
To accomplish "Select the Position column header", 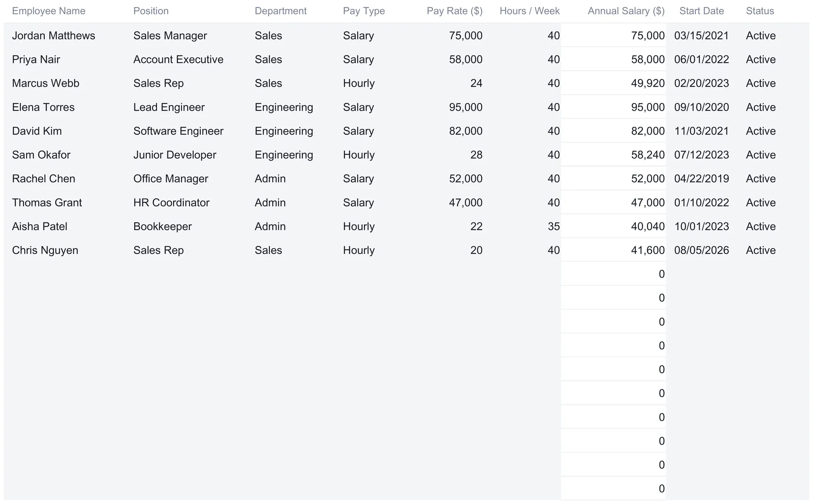I will click(x=151, y=11).
